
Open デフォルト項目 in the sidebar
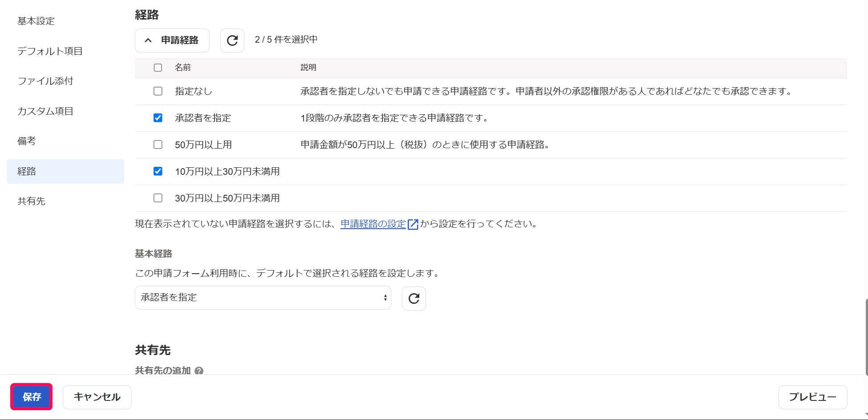50,51
